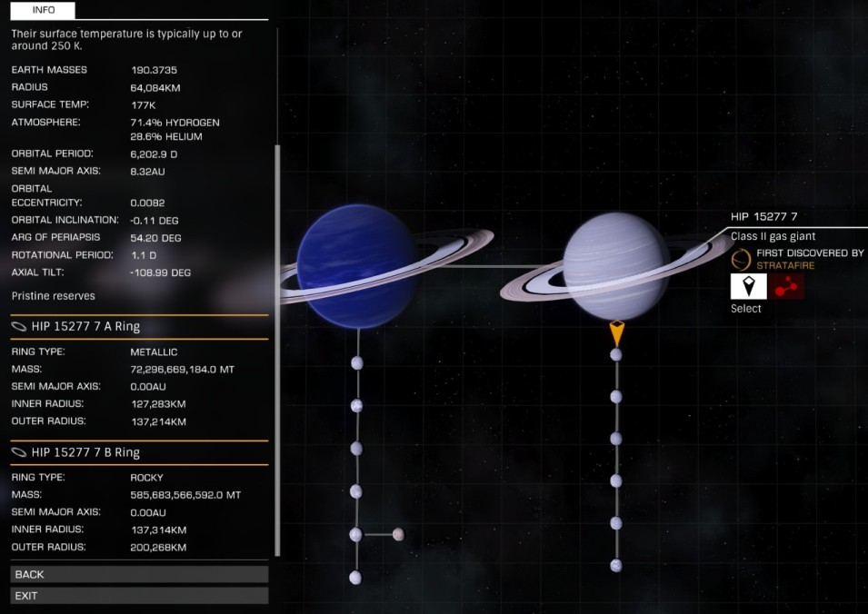The image size is (868, 614).
Task: Click the radius value 64,084KM
Action: (x=155, y=87)
